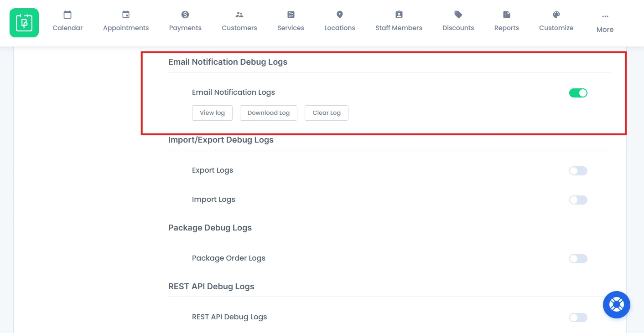Open the Customize menu label
The image size is (644, 333).
click(x=556, y=28)
